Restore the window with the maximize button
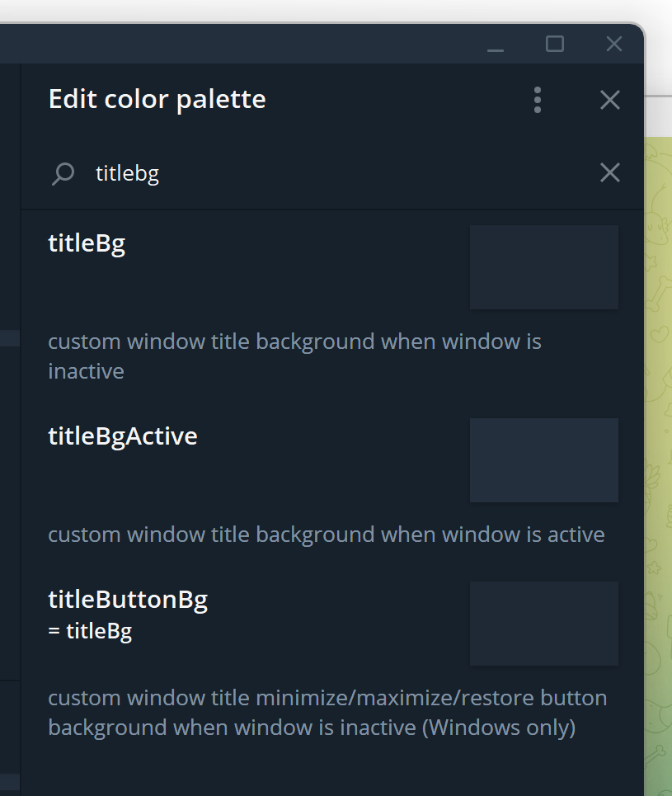672x796 pixels. [554, 44]
